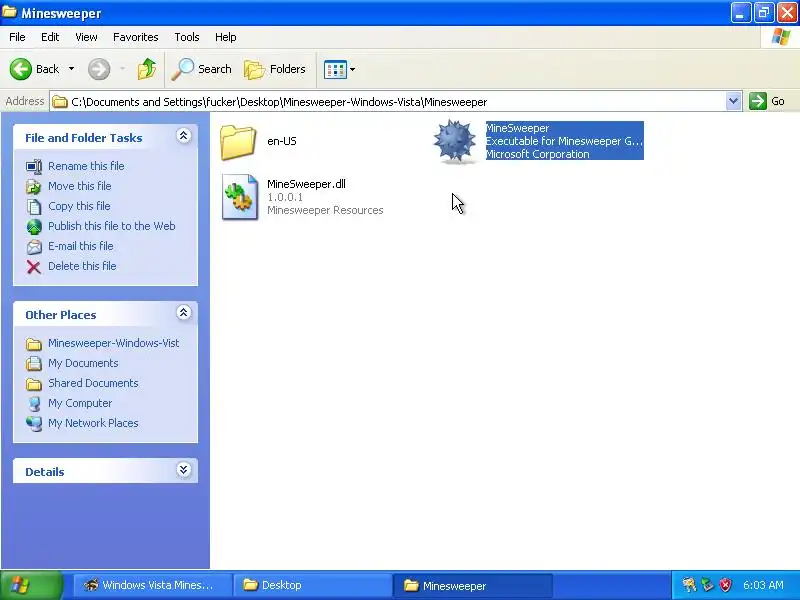
Task: Go up one folder level
Action: pyautogui.click(x=147, y=69)
